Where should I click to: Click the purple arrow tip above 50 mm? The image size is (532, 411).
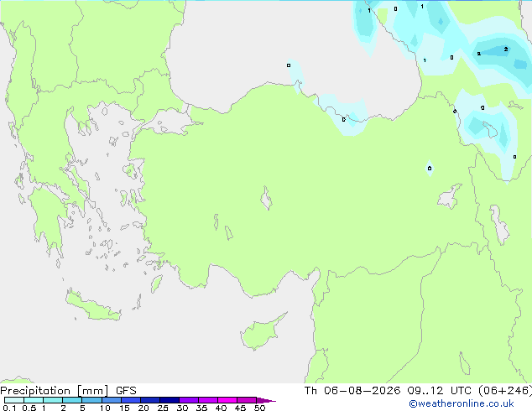(266, 400)
